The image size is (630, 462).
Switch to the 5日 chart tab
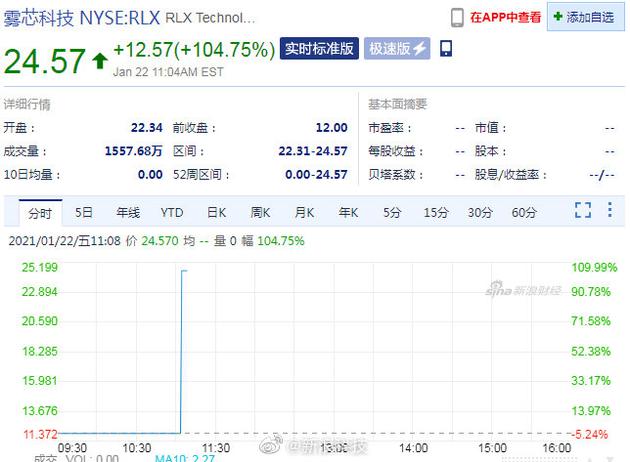pos(84,213)
